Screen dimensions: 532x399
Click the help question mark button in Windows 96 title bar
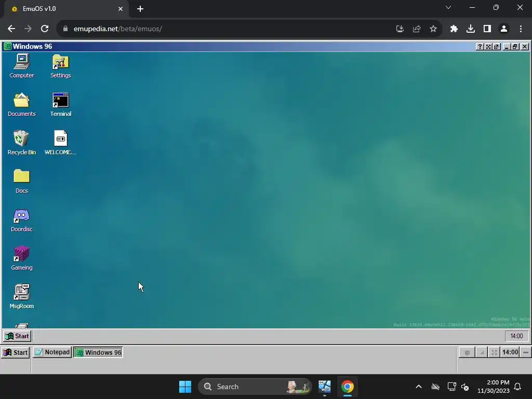pyautogui.click(x=480, y=46)
